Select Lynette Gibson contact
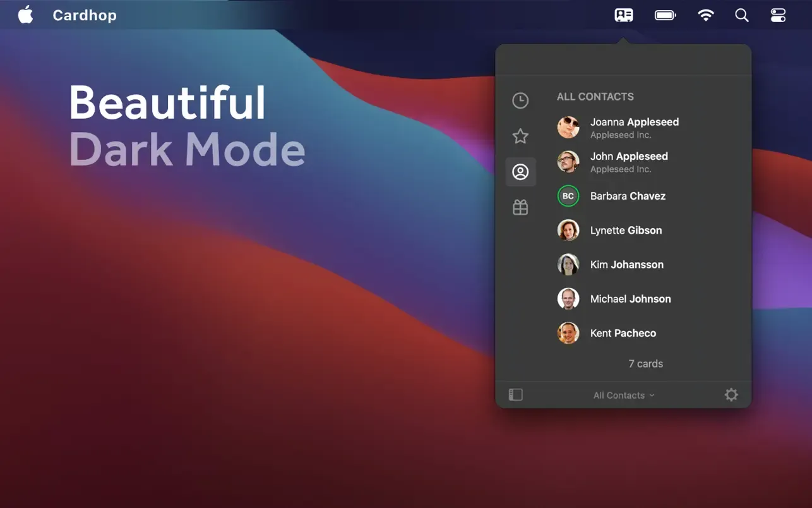The height and width of the screenshot is (508, 812). pos(645,230)
